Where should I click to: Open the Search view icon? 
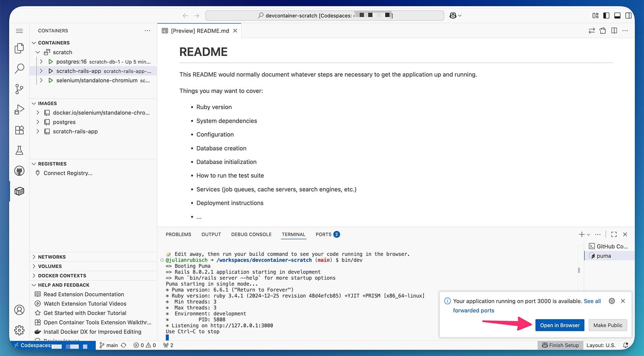tap(19, 68)
